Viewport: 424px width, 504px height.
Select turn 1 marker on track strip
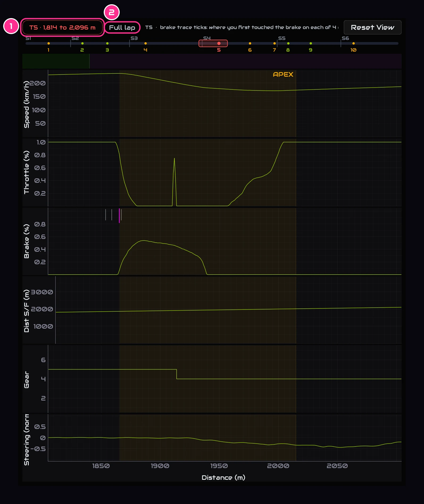(x=48, y=43)
